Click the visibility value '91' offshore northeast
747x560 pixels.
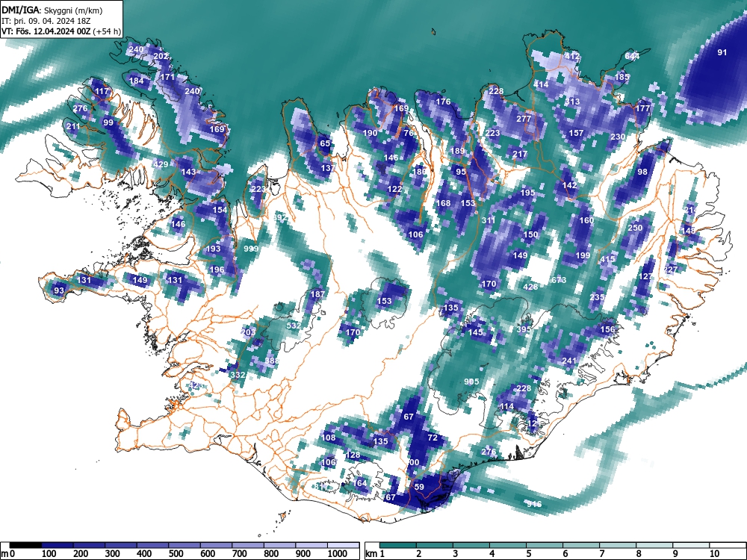722,52
